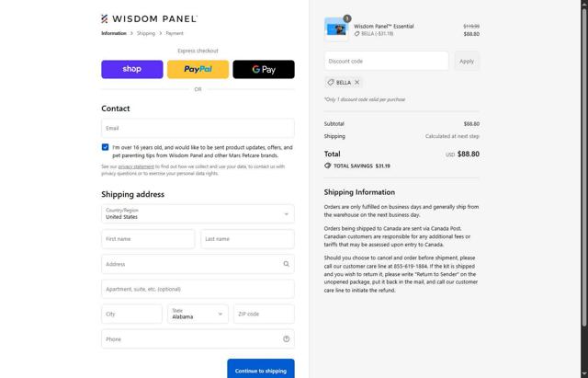Open the State dropdown
This screenshot has height=378, width=588.
(x=198, y=314)
